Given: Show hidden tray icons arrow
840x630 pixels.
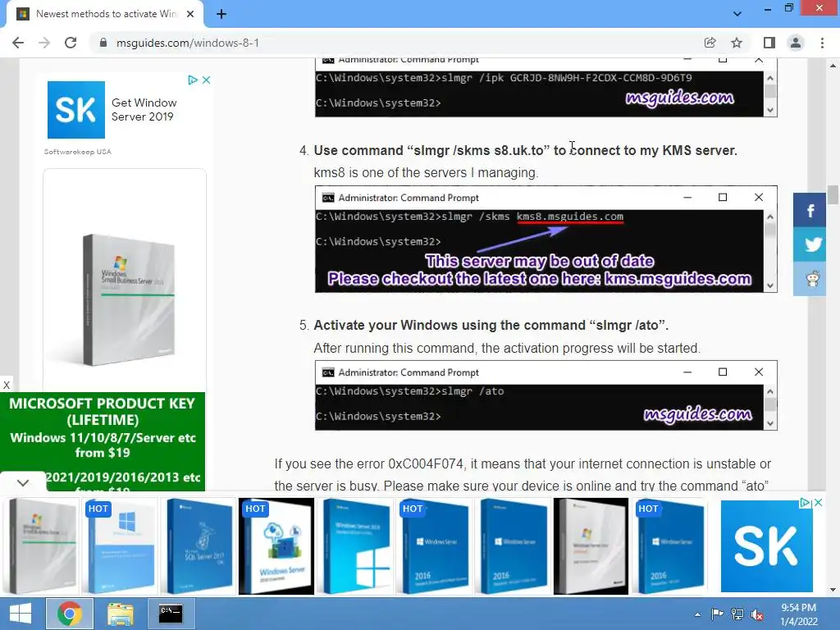Looking at the screenshot, I should coord(697,614).
